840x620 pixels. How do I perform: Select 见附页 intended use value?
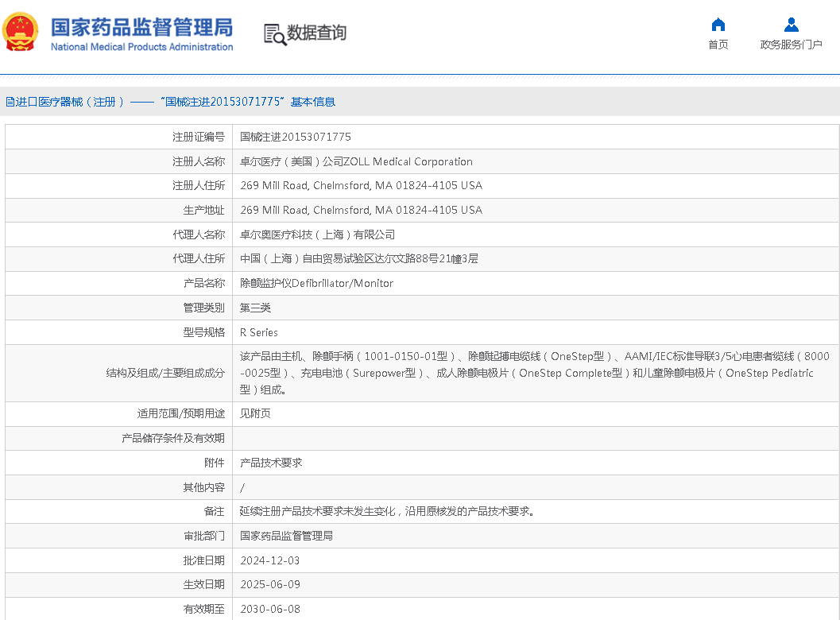(255, 413)
